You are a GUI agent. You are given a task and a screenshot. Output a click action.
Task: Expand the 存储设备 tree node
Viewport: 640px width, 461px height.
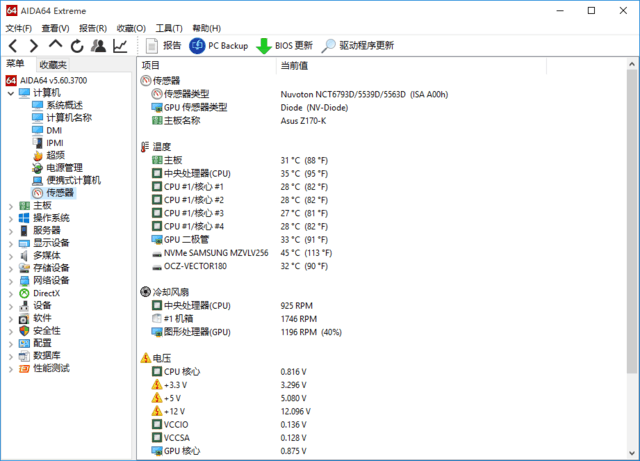(x=11, y=269)
